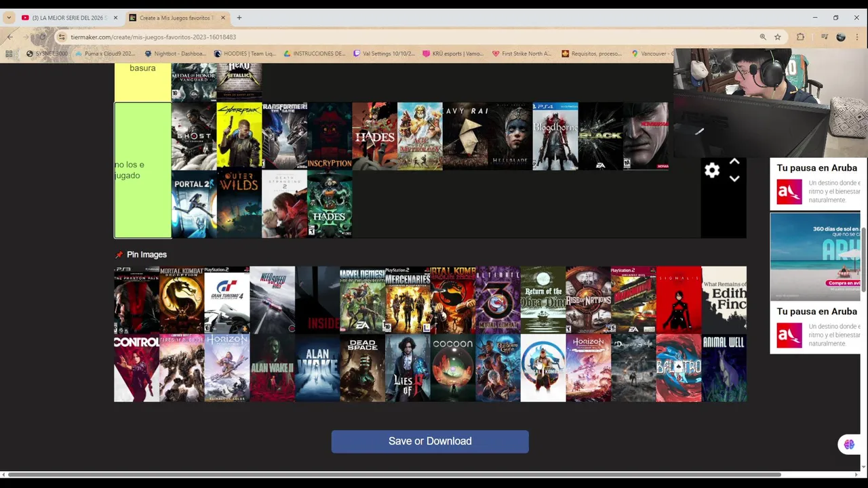868x488 pixels.
Task: Select Cyberpunk cover in tier row
Action: 239,136
